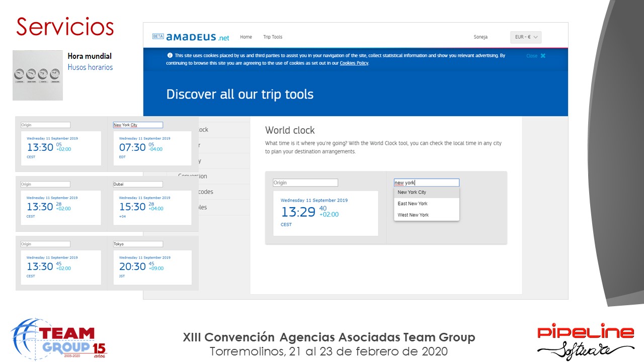Click the XIII Convención Agencias Asociadas text
644x362 pixels.
[x=329, y=337]
